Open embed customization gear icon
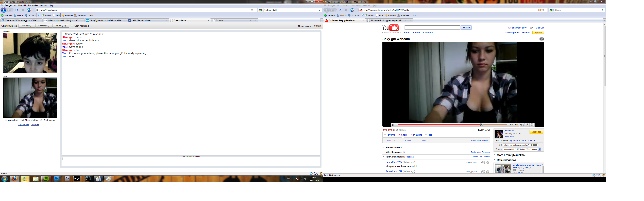Image resolution: width=644 pixels, height=201 pixels. [x=540, y=149]
